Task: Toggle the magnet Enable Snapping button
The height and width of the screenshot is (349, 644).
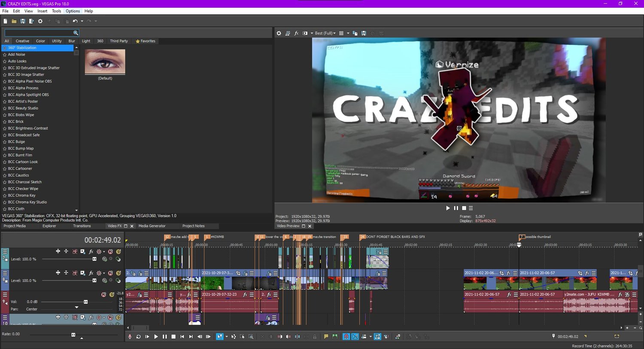Action: 346,337
